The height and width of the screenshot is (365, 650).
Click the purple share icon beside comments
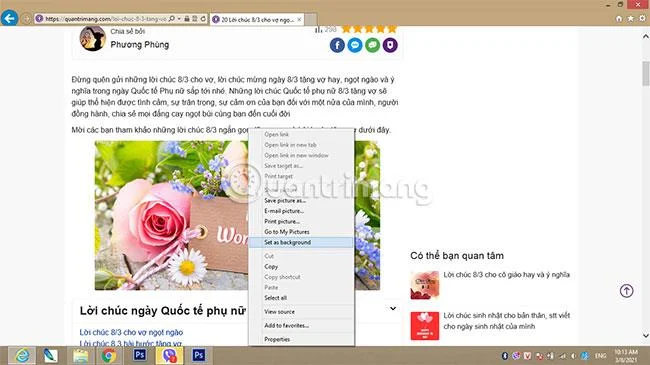(390, 45)
